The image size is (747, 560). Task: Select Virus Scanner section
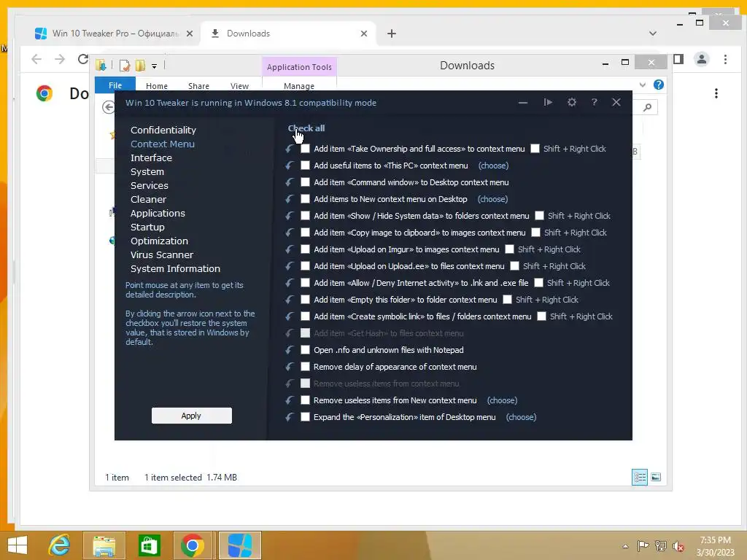(x=162, y=254)
